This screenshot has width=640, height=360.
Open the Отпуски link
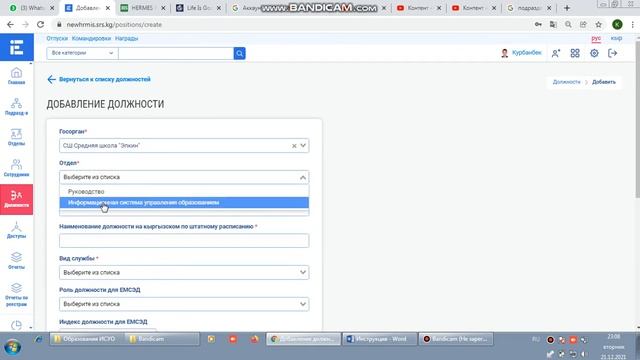tap(57, 38)
